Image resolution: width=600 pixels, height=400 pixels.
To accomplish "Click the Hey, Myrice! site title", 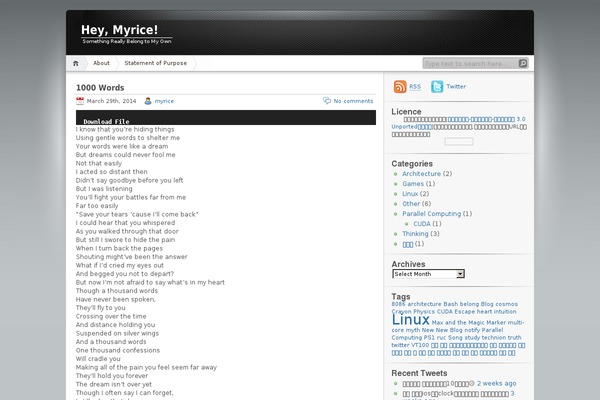I will (x=119, y=30).
